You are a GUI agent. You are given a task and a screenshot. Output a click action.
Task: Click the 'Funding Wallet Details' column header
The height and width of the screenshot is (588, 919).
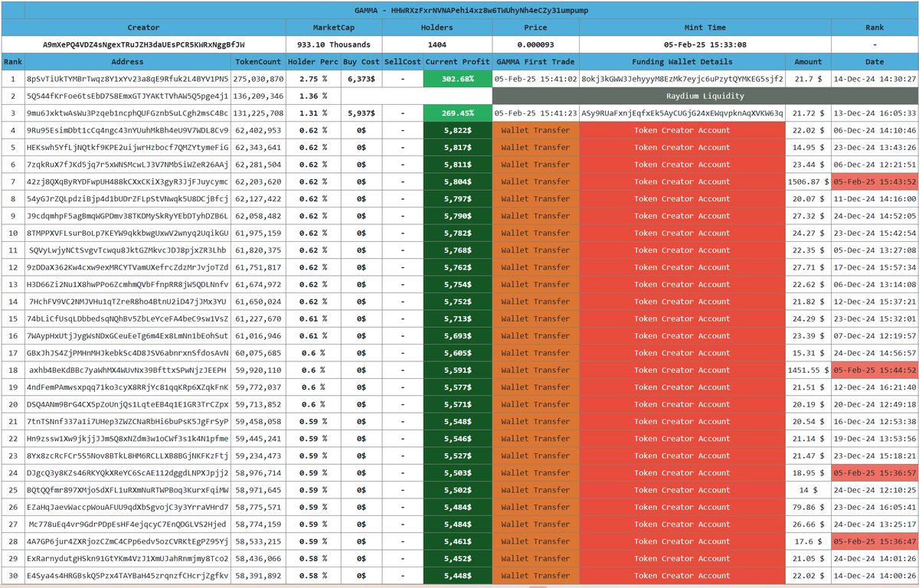tap(682, 62)
